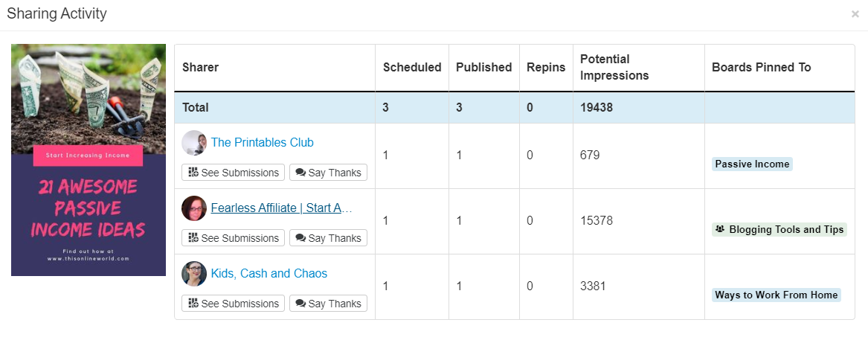
Task: Click Kids, Cash and Chaos avatar
Action: point(194,274)
